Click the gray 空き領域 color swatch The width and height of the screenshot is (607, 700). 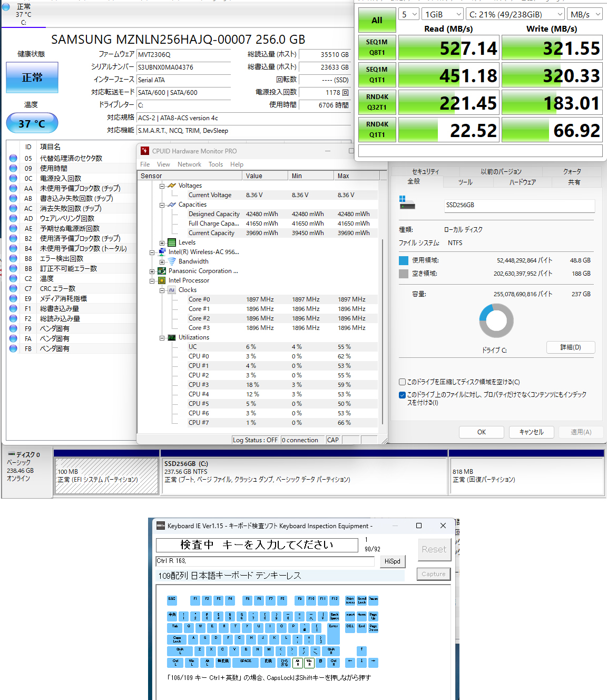coord(404,274)
